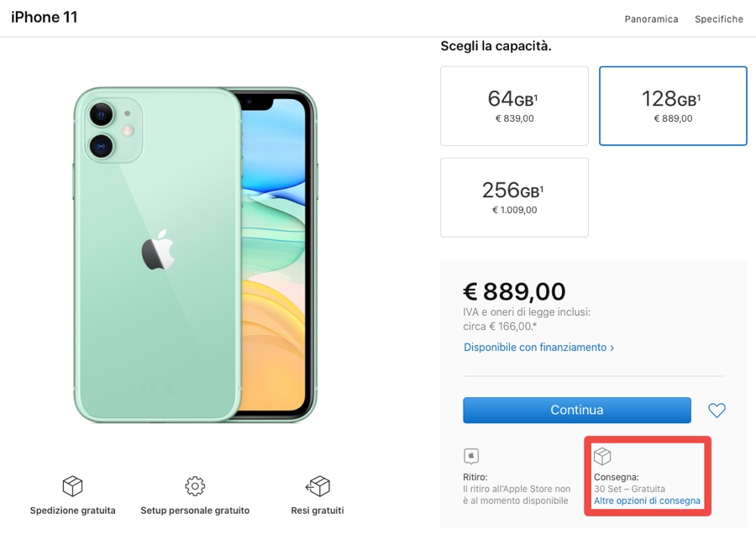Click the free shipping box icon

tap(72, 486)
